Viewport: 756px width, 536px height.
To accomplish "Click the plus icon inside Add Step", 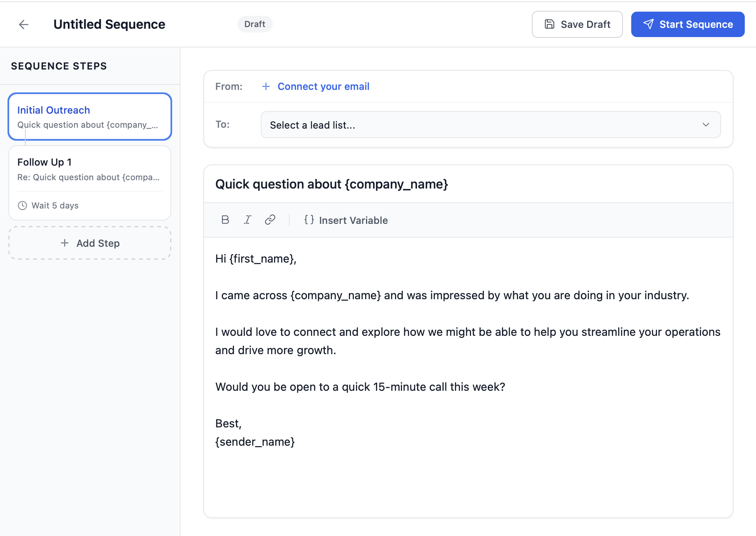I will pyautogui.click(x=65, y=243).
